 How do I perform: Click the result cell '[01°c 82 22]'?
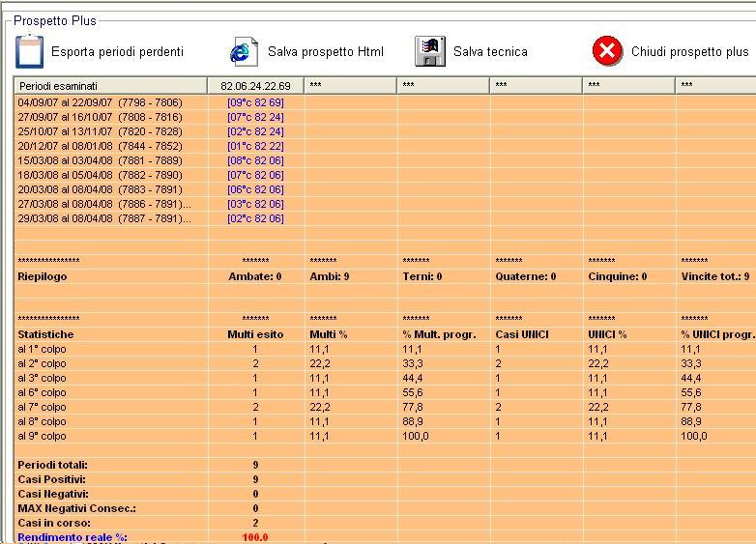tap(255, 146)
